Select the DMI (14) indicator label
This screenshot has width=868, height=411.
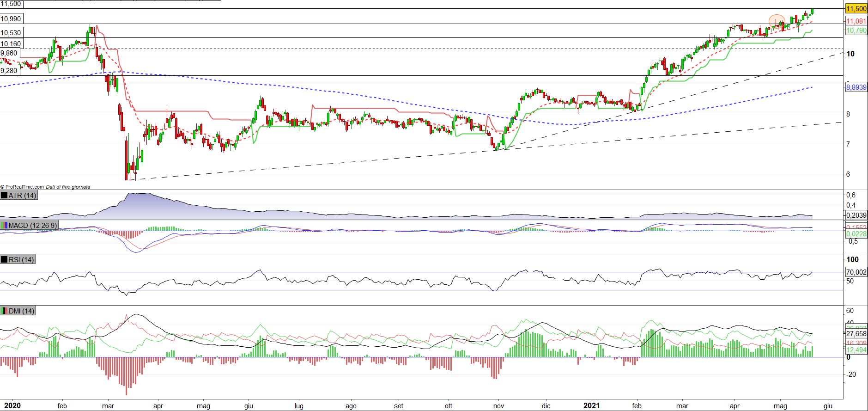click(21, 311)
